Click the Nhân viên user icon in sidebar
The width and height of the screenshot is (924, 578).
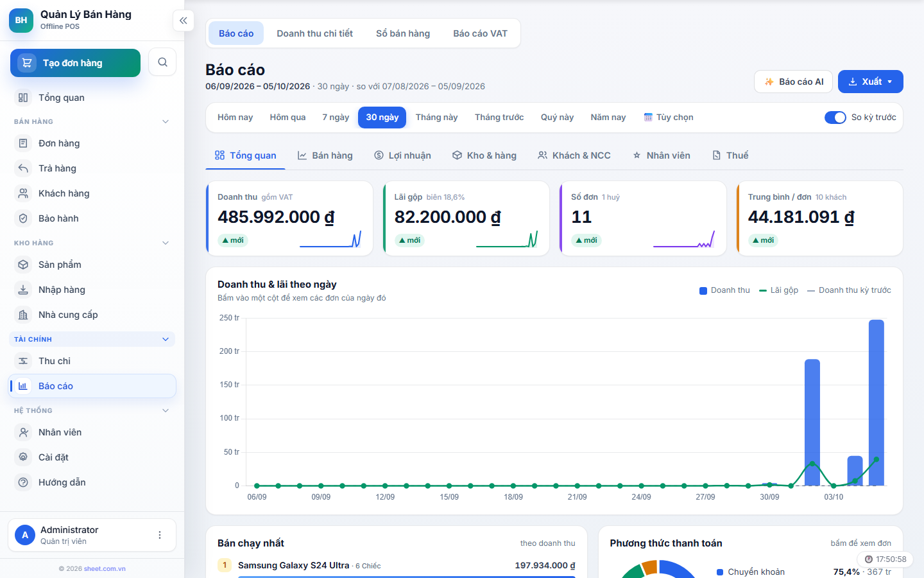pos(23,432)
